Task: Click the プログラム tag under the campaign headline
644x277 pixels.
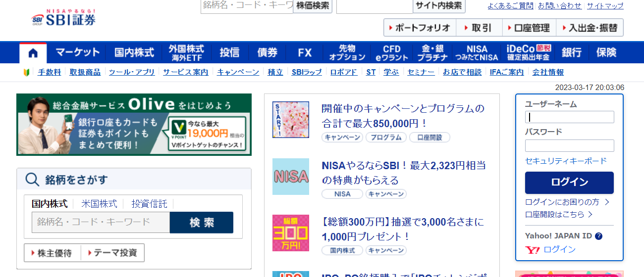Action: coord(386,138)
